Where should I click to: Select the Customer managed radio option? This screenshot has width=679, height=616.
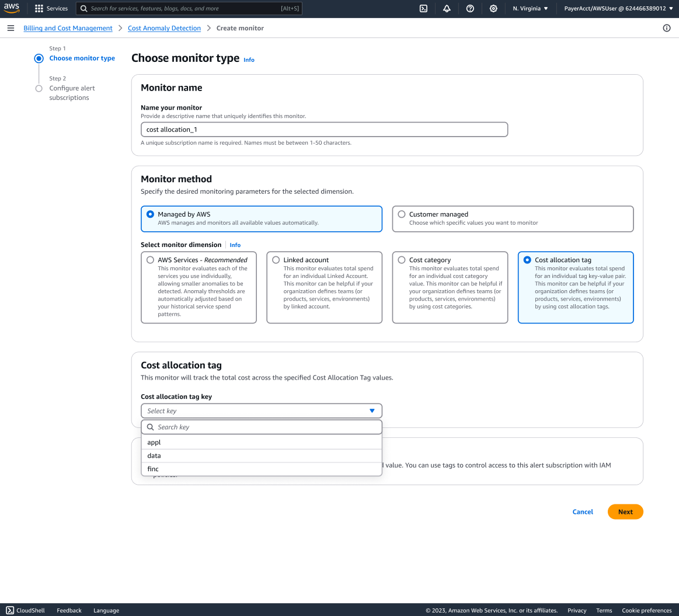[x=402, y=214]
